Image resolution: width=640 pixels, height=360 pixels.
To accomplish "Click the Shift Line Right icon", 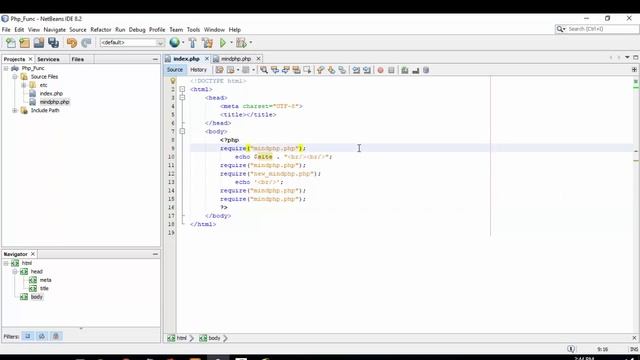I will [x=367, y=70].
